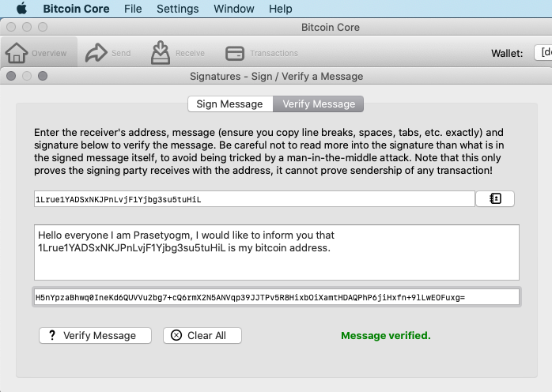Open the Settings menu

(177, 9)
